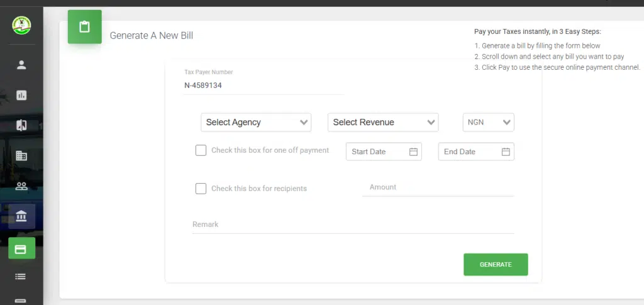The width and height of the screenshot is (644, 305).
Task: Open the Start Date calendar icon
Action: [413, 152]
